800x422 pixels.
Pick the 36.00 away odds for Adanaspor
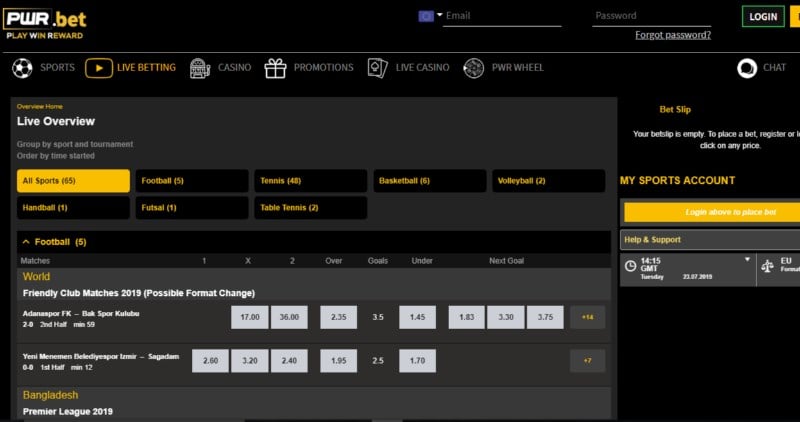pos(289,317)
